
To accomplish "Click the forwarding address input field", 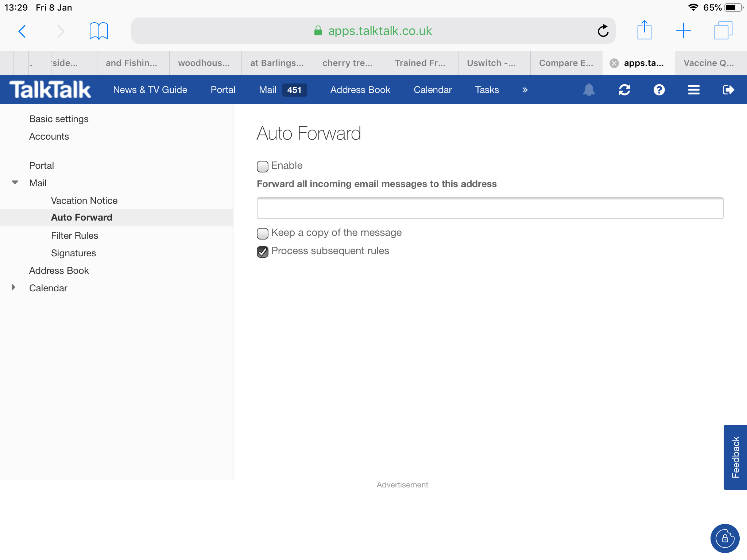I will click(490, 208).
